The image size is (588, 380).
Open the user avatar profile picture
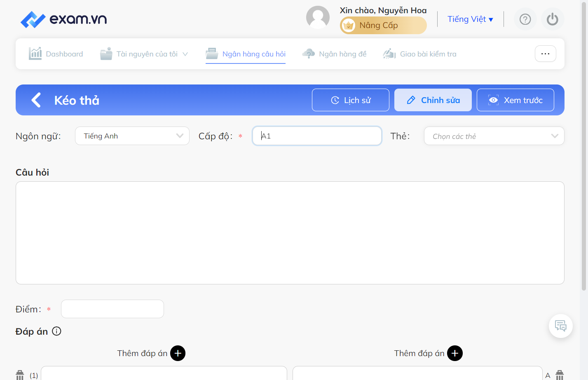click(x=318, y=18)
